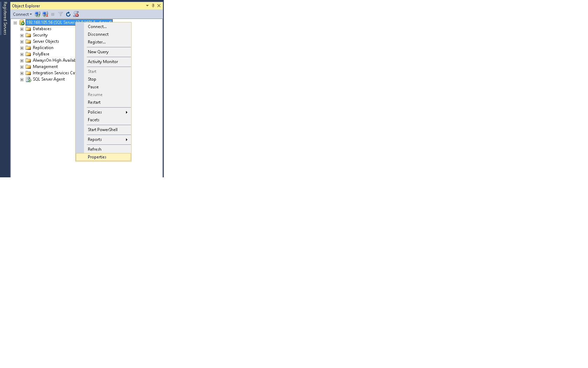Open the Reports submenu
The image size is (588, 368).
(95, 139)
